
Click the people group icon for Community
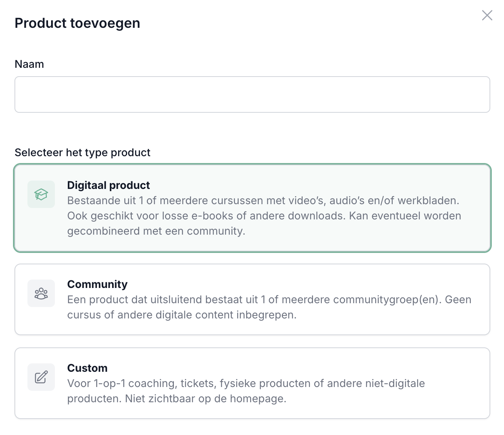click(x=41, y=293)
